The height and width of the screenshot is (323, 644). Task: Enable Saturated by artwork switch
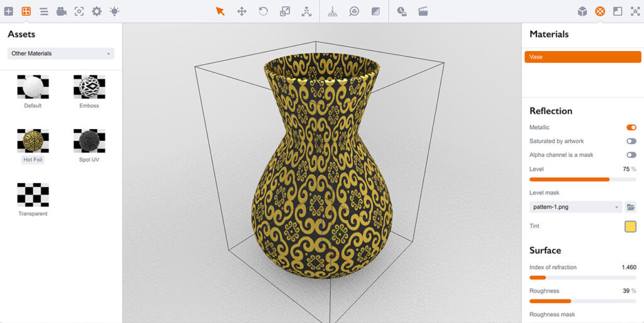(x=631, y=141)
